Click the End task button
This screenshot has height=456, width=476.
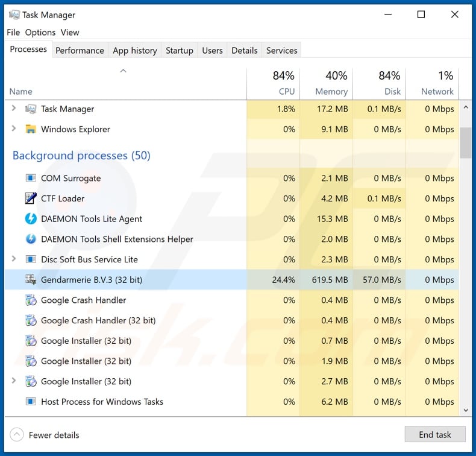click(x=434, y=434)
